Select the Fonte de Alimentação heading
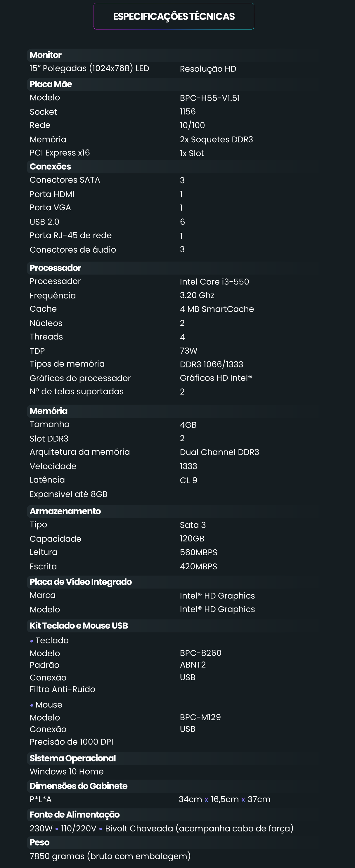 pyautogui.click(x=75, y=815)
